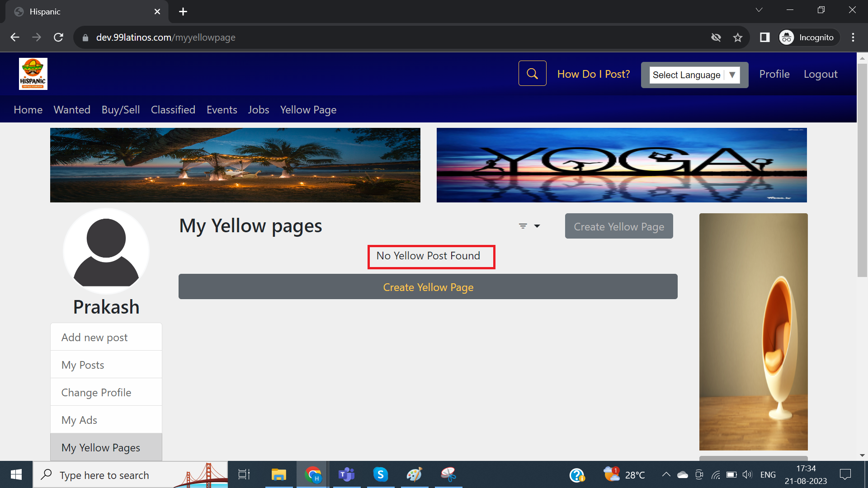The height and width of the screenshot is (488, 868).
Task: Open the Select Language dropdown
Action: point(694,75)
